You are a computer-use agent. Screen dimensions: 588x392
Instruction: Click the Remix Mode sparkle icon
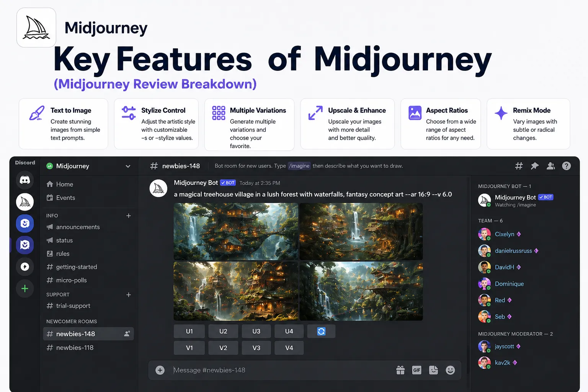501,113
